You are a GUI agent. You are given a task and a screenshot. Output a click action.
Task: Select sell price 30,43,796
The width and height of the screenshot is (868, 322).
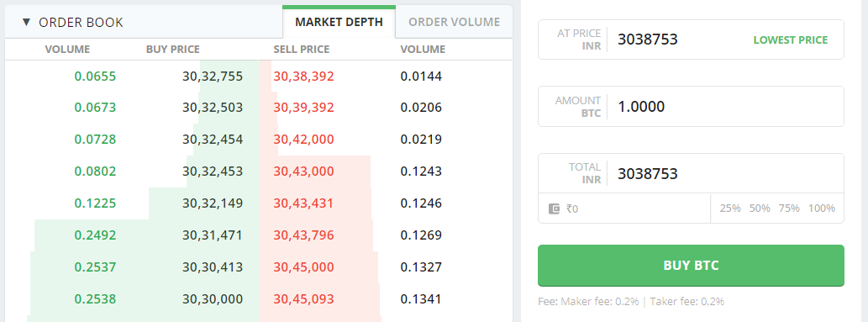pyautogui.click(x=304, y=235)
